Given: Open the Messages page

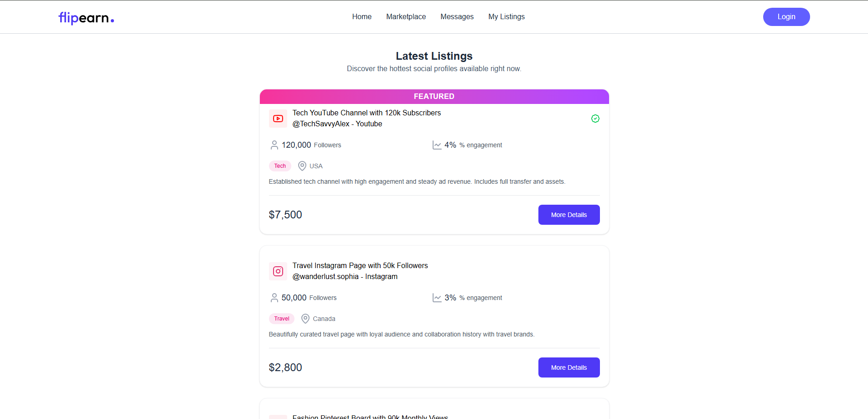Looking at the screenshot, I should (457, 17).
